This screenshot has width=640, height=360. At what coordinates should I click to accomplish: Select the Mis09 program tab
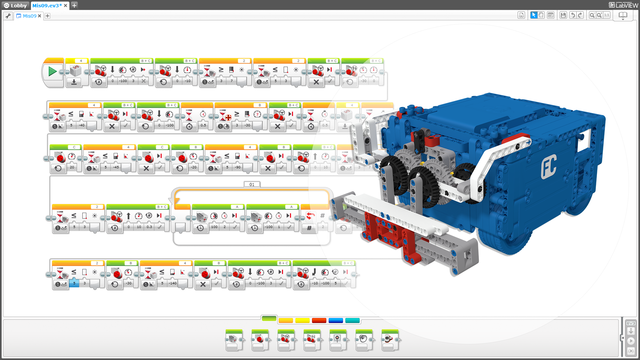pyautogui.click(x=29, y=16)
